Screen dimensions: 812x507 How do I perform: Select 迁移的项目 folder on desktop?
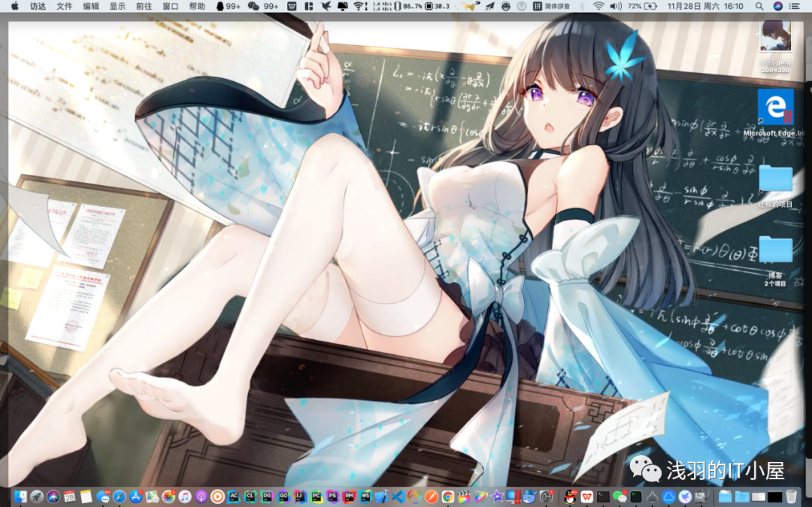[x=775, y=179]
